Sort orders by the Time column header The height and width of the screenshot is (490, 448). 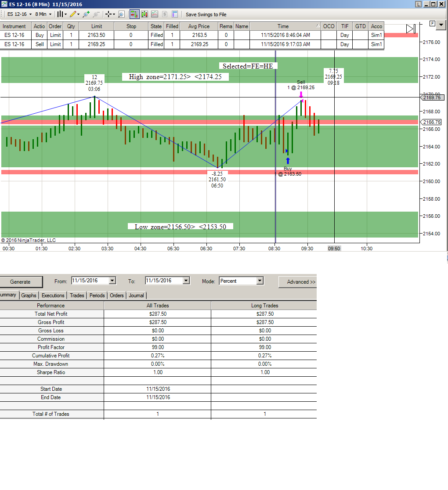[x=285, y=26]
